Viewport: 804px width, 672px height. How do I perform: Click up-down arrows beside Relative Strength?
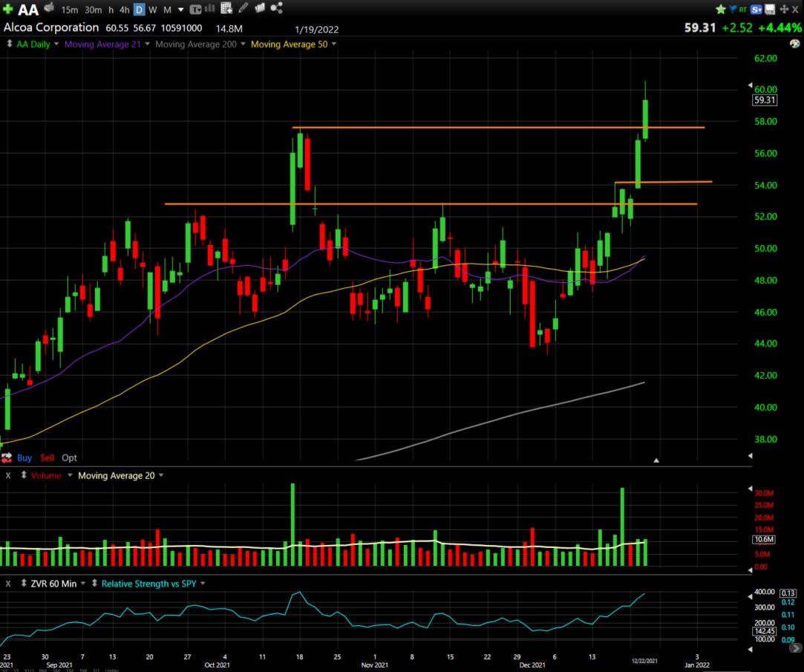point(94,583)
